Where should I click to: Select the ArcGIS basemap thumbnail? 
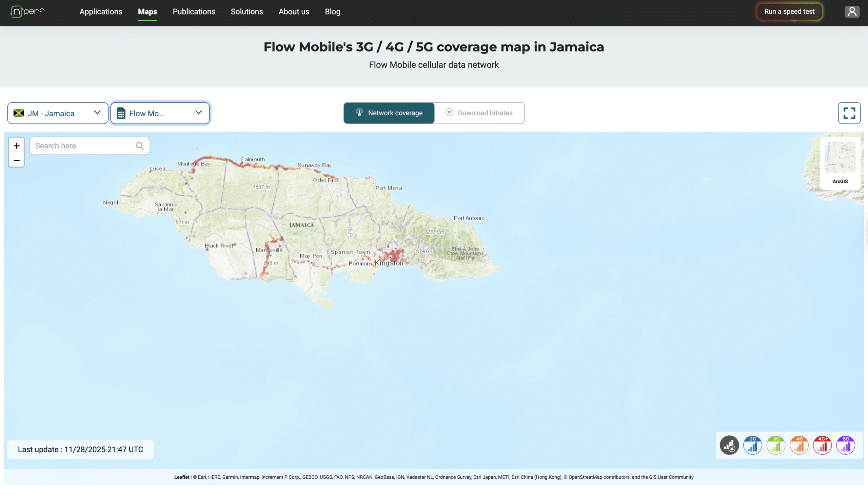coord(840,157)
